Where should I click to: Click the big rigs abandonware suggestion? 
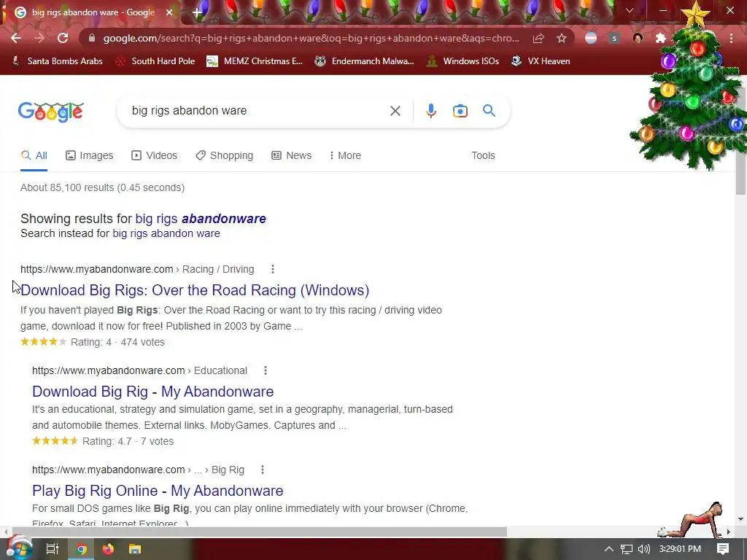201,219
